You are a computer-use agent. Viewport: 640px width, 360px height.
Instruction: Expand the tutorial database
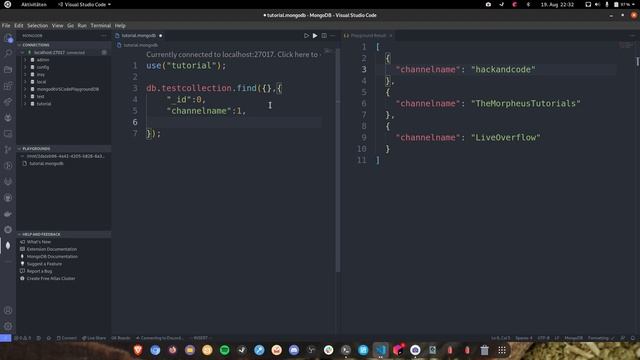tap(26, 104)
